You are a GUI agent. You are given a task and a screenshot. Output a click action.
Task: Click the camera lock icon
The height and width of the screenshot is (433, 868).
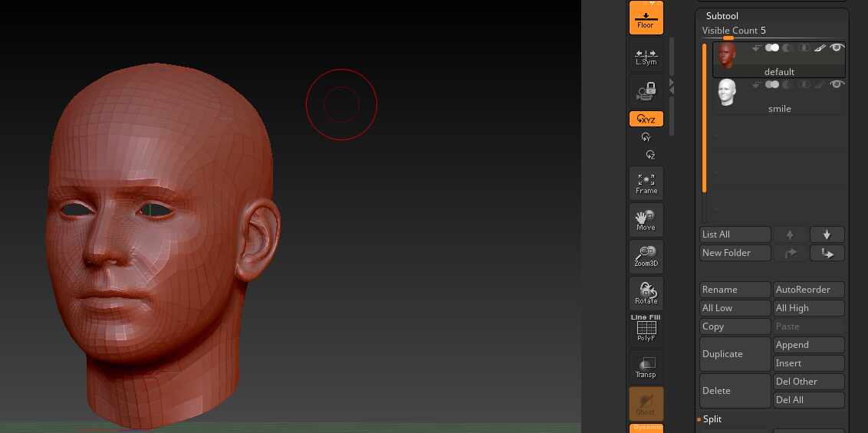click(646, 93)
